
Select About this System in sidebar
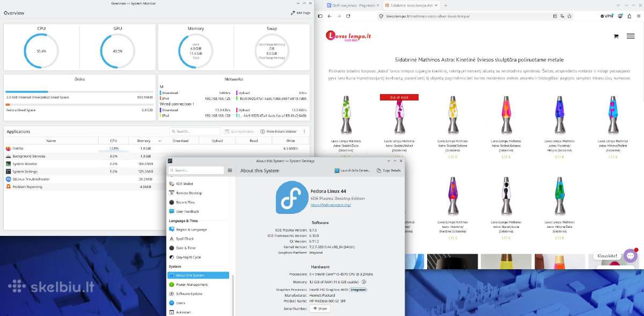click(198, 275)
